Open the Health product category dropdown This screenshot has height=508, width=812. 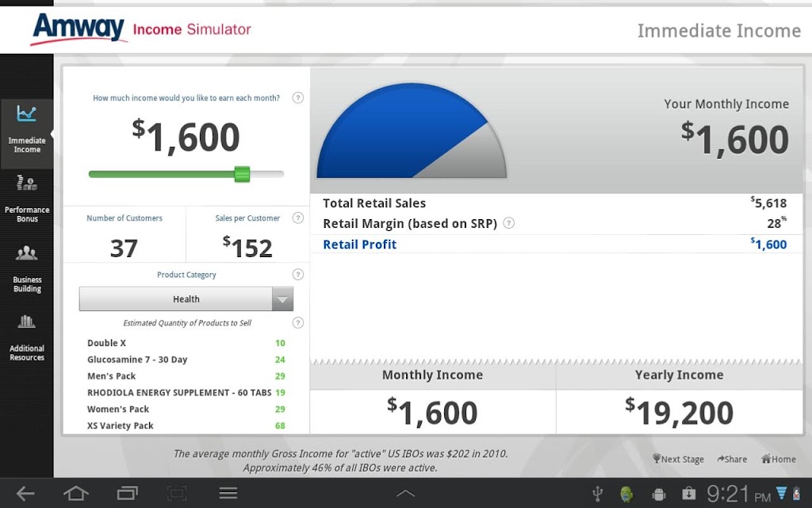click(186, 299)
